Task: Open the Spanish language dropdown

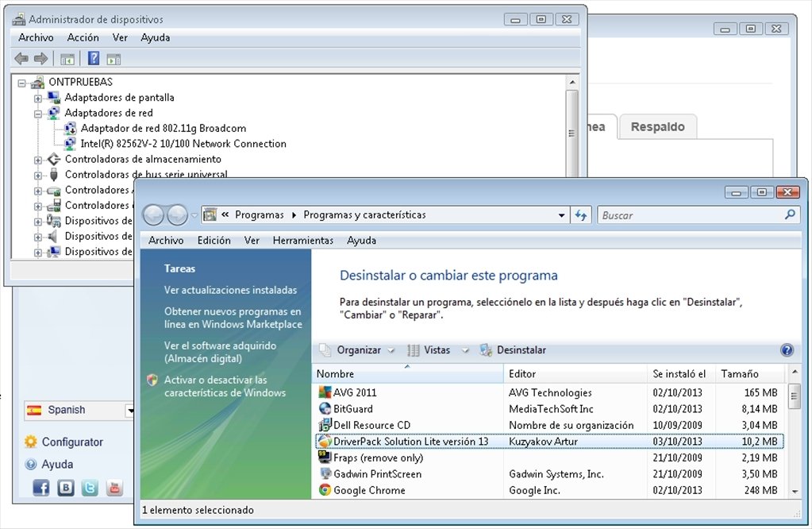Action: tap(130, 410)
